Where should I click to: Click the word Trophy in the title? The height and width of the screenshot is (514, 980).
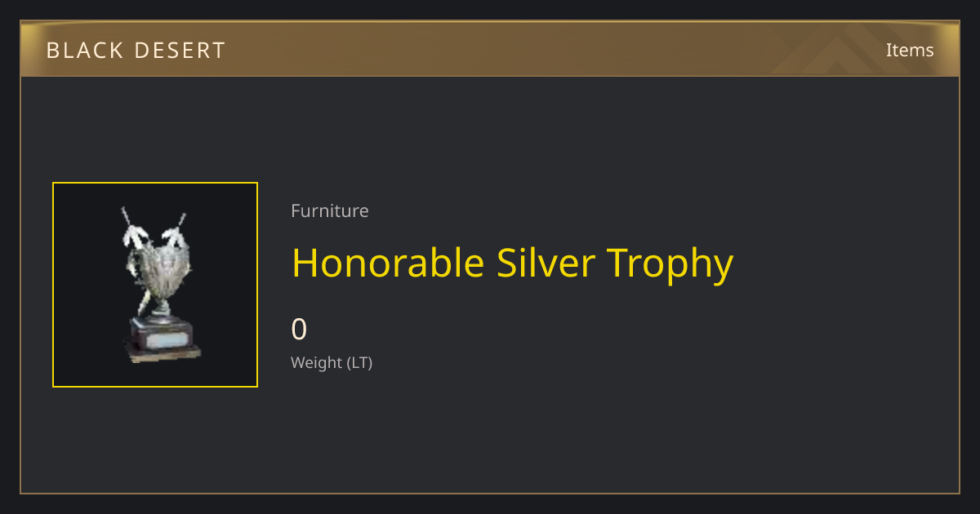(670, 263)
